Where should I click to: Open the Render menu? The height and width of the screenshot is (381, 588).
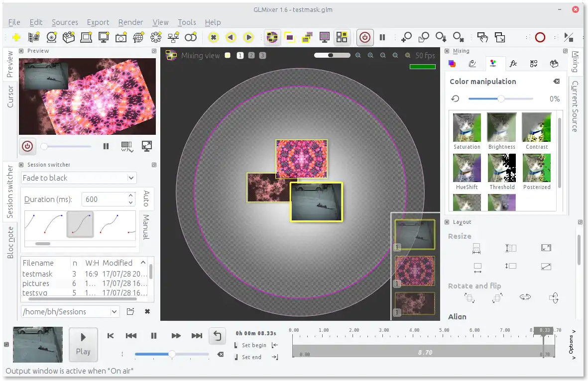tap(130, 22)
